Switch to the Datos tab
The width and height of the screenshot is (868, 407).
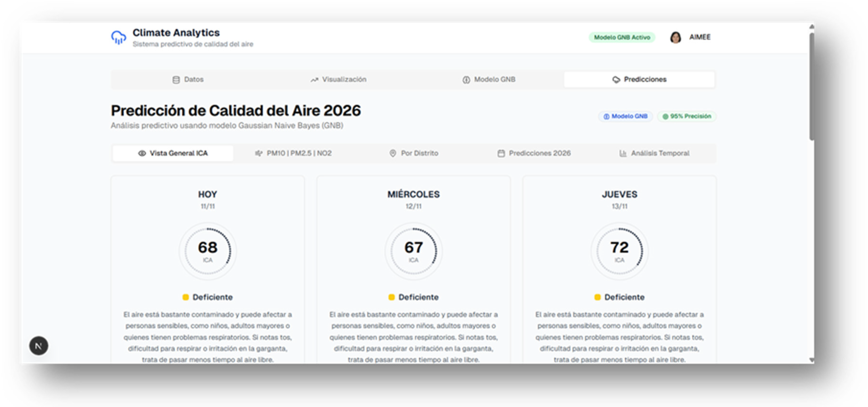tap(188, 80)
